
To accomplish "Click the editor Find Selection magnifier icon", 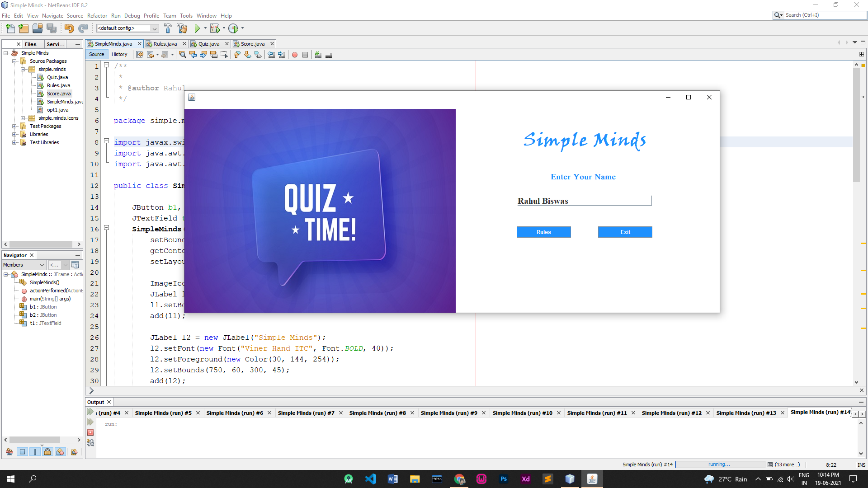I will [183, 55].
